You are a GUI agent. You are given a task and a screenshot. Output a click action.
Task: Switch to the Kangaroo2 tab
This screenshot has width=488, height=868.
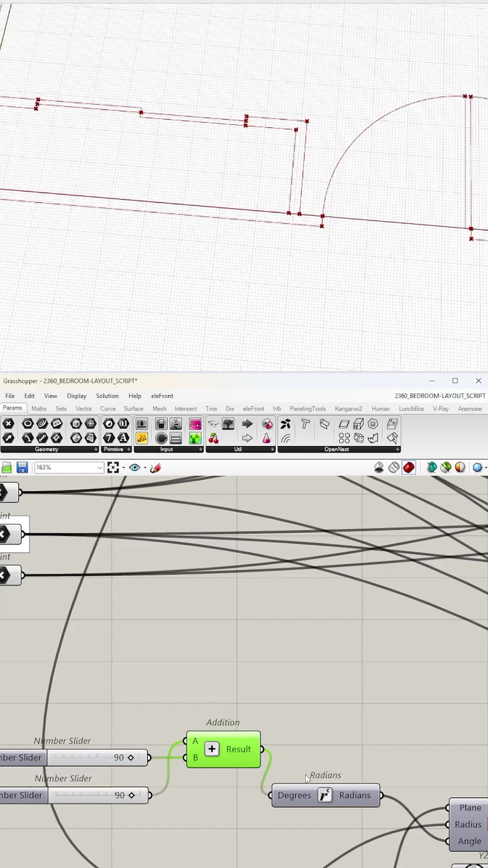[348, 409]
